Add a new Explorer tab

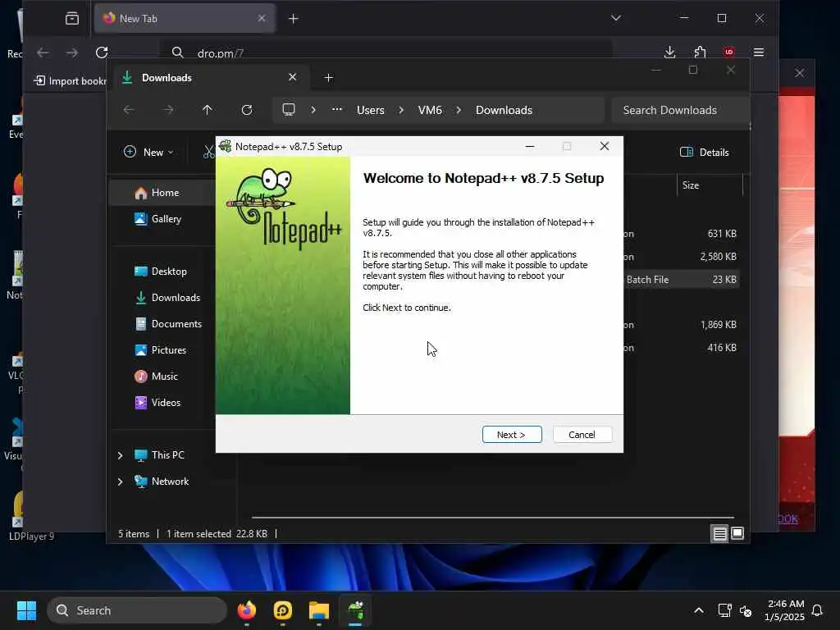[x=329, y=78]
